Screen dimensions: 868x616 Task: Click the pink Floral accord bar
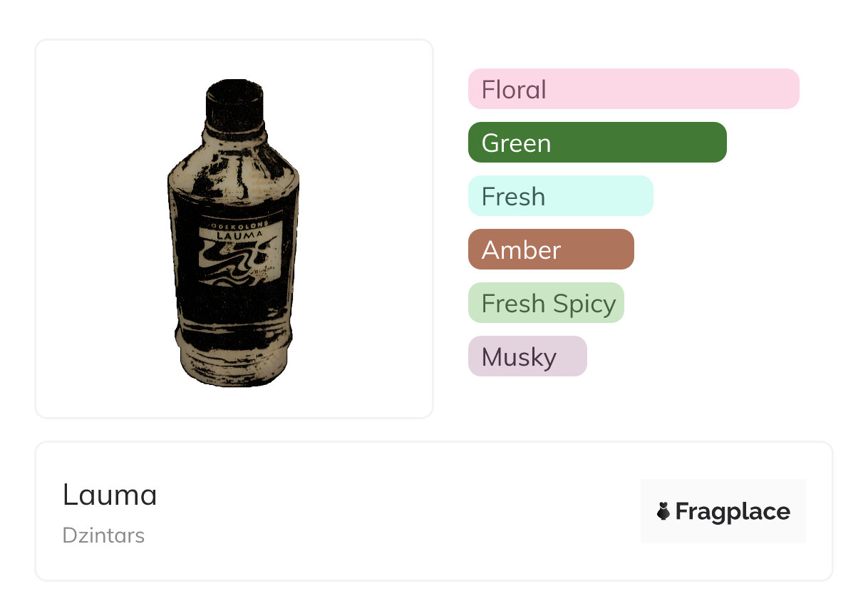[633, 89]
